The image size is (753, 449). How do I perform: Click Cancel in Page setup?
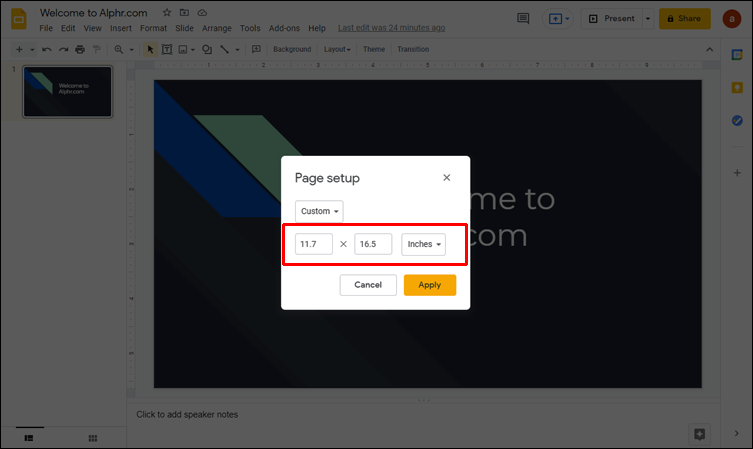point(368,285)
